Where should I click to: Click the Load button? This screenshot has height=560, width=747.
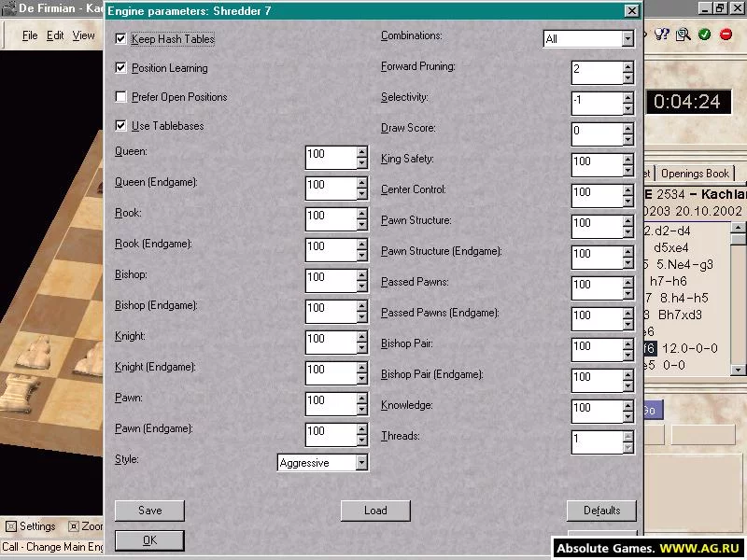[x=375, y=511]
